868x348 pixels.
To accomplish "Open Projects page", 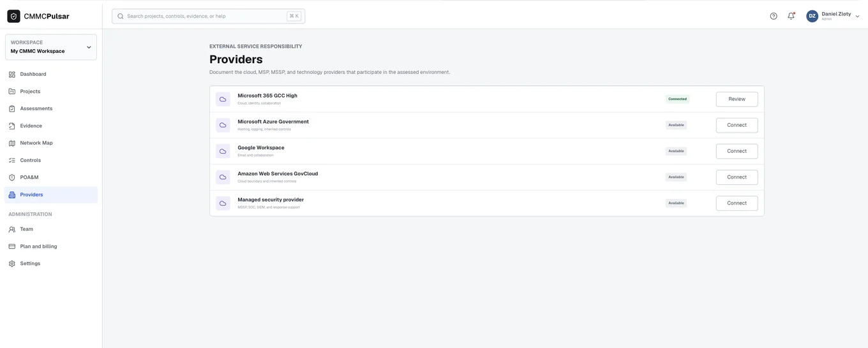I will (51, 92).
